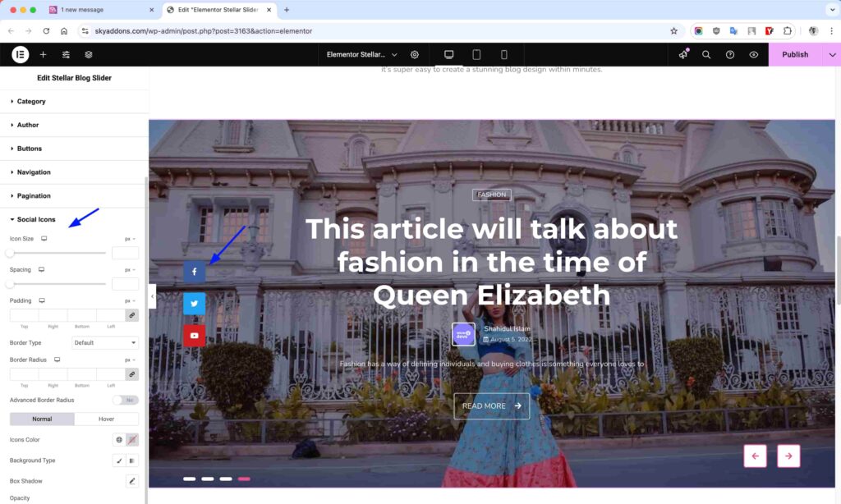The width and height of the screenshot is (841, 504).
Task: Toggle responsive device icon for Spacing
Action: (x=41, y=270)
